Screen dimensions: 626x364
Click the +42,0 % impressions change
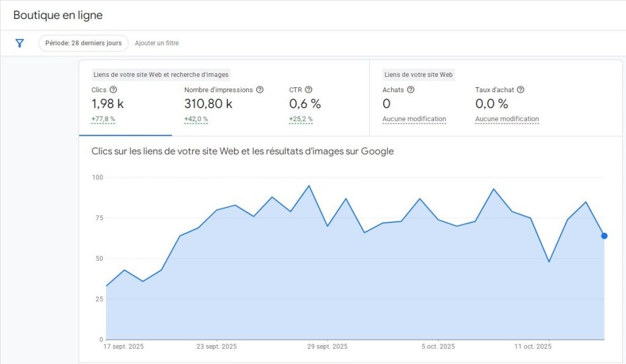tap(196, 119)
